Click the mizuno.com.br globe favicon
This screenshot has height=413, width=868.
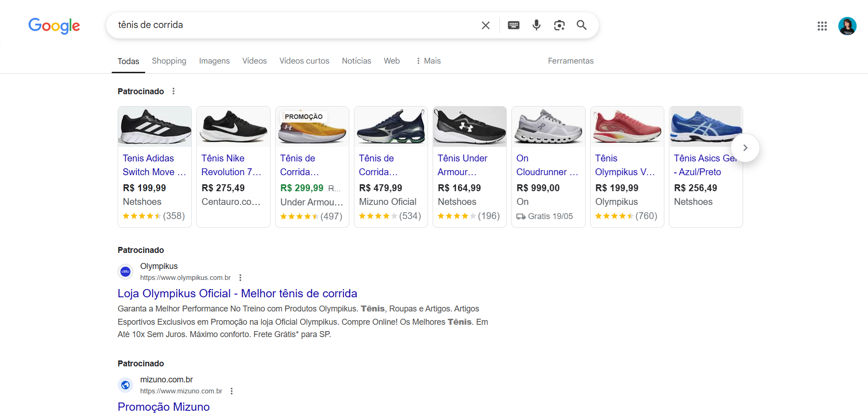tap(125, 385)
